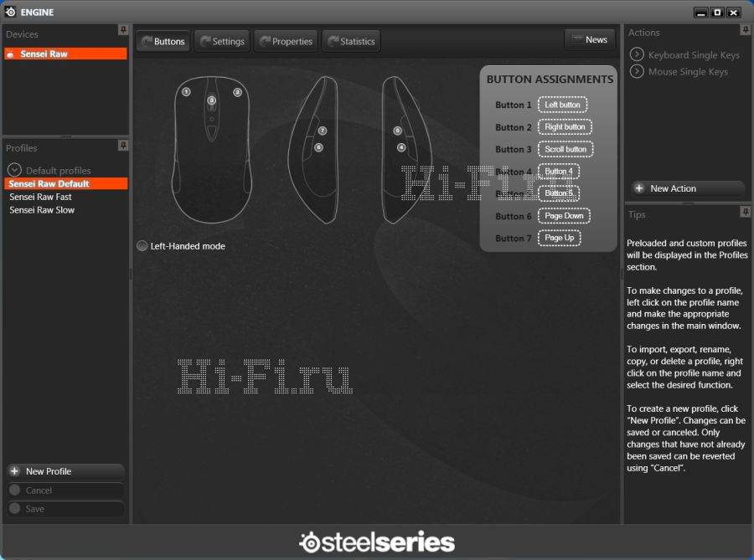The height and width of the screenshot is (560, 754).
Task: Select the Sensei Raw Fast profile
Action: point(41,197)
